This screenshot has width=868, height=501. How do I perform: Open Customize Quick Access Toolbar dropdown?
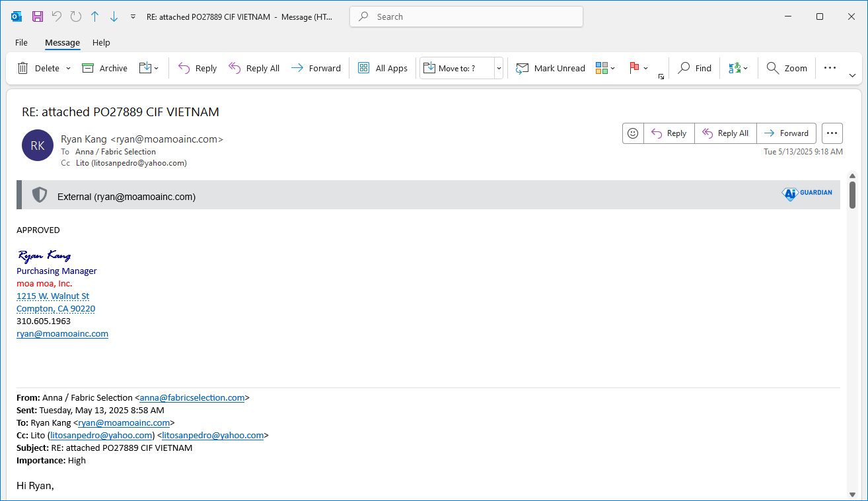pyautogui.click(x=133, y=17)
